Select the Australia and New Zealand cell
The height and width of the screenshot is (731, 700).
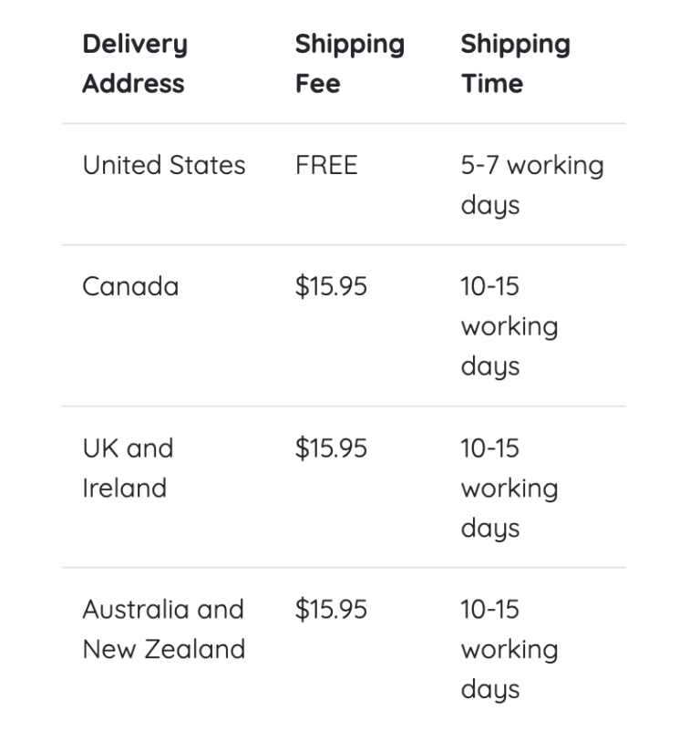tap(164, 629)
